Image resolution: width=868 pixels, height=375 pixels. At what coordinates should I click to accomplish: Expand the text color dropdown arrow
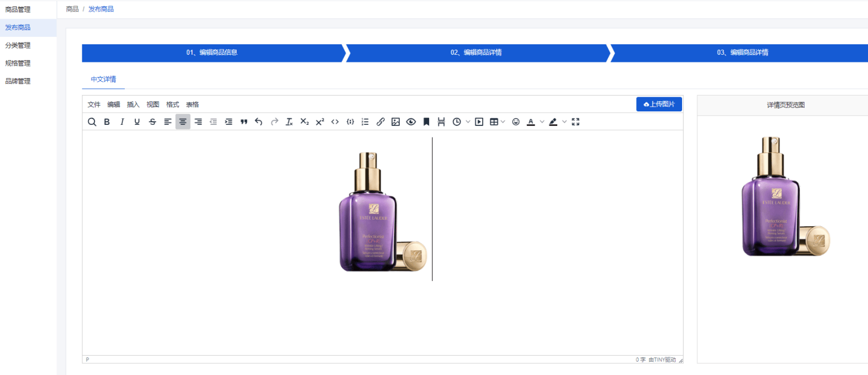542,122
